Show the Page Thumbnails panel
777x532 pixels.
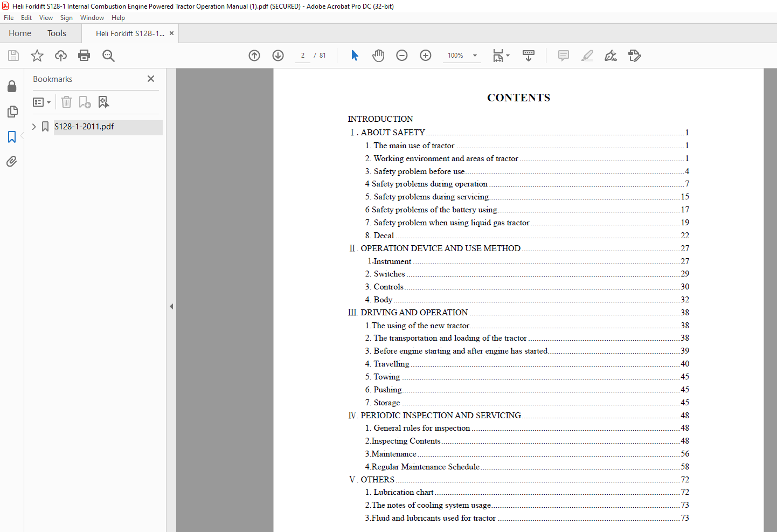pos(12,112)
